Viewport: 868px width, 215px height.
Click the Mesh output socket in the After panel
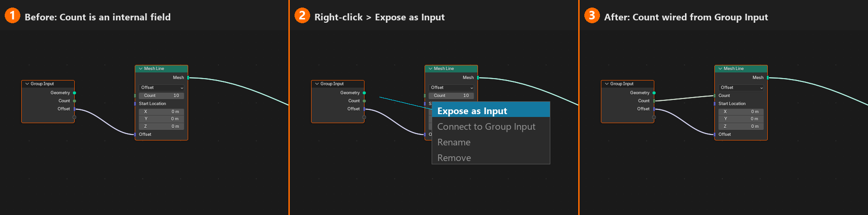[x=768, y=78]
